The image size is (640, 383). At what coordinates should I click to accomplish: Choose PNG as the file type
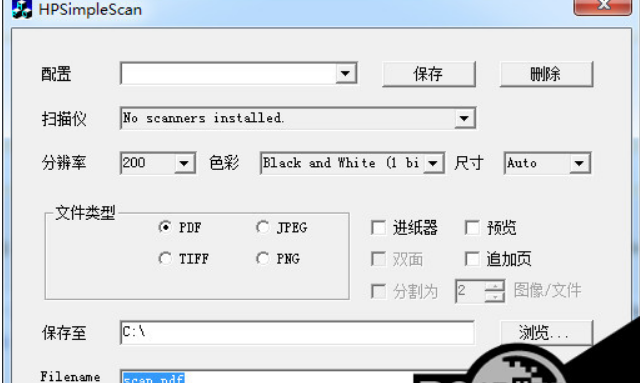(x=262, y=258)
